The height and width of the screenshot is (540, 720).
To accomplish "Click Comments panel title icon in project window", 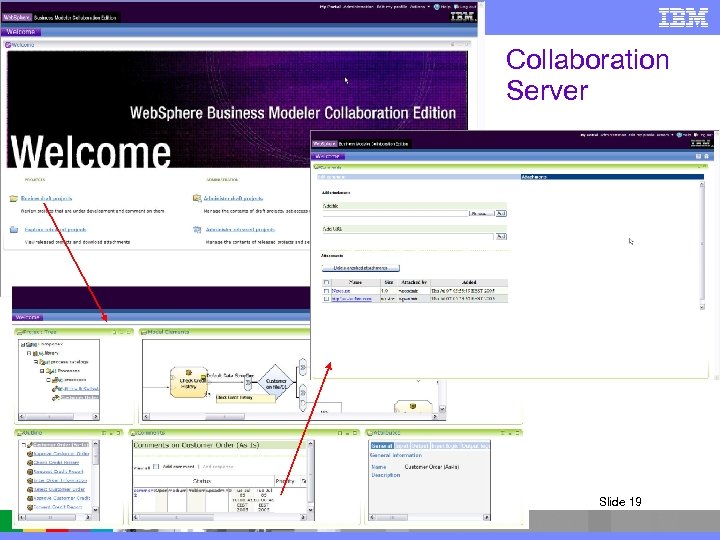I will pos(134,433).
